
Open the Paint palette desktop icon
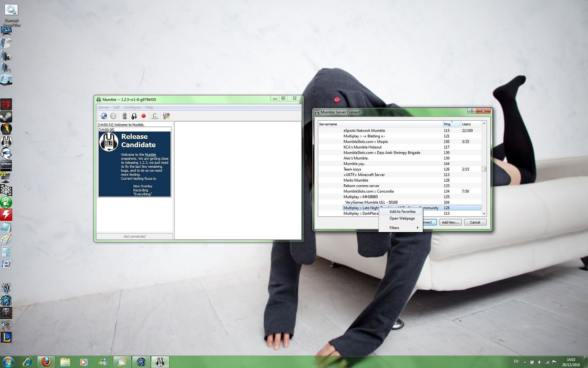[x=6, y=240]
